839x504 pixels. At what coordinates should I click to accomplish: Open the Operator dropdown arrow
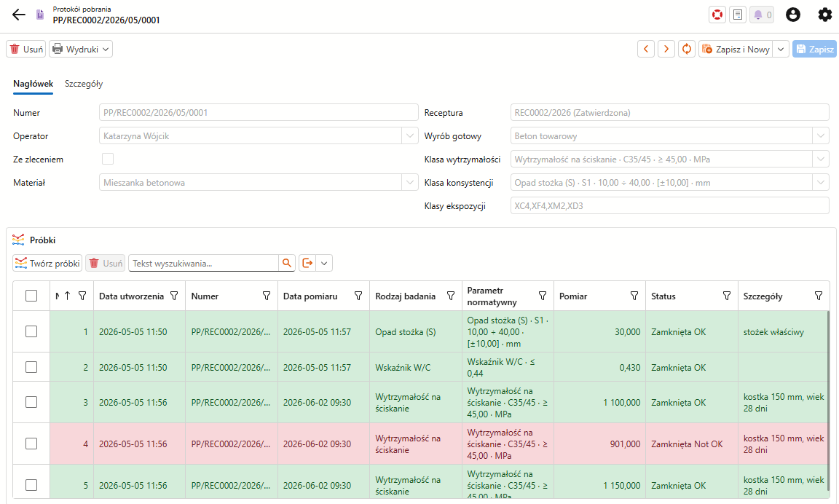(x=410, y=136)
